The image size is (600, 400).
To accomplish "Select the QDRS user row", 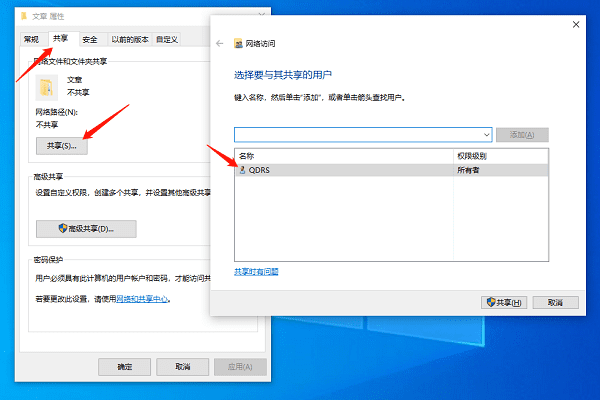I will pos(391,170).
